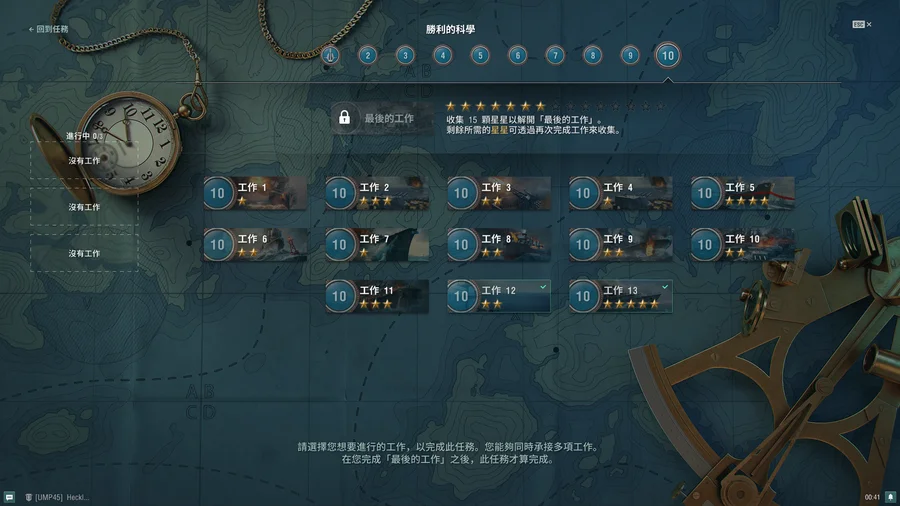The width and height of the screenshot is (900, 506).
Task: Click first empty 沒有工作 slot
Action: [x=84, y=161]
